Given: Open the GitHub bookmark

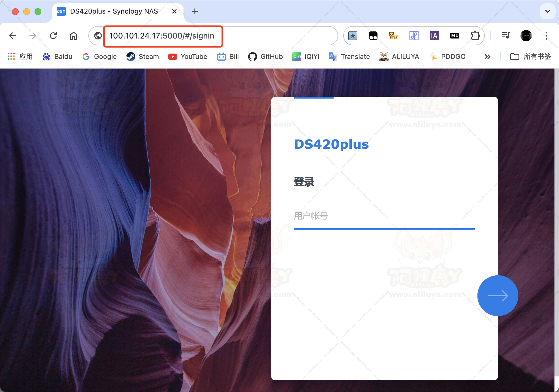Looking at the screenshot, I should coord(265,57).
